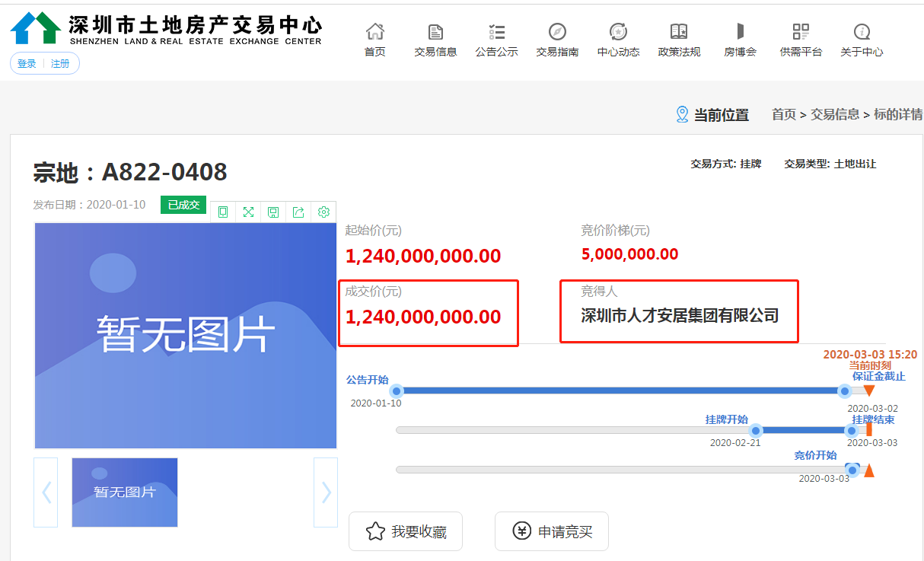The image size is (924, 561).
Task: Open 供需平台 QR-grid icon in navigation
Action: pos(801,31)
